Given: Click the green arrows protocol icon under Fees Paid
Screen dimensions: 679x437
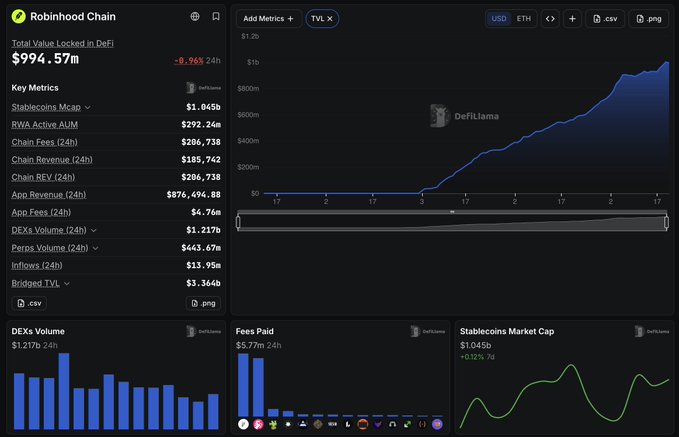Looking at the screenshot, I should (407, 424).
